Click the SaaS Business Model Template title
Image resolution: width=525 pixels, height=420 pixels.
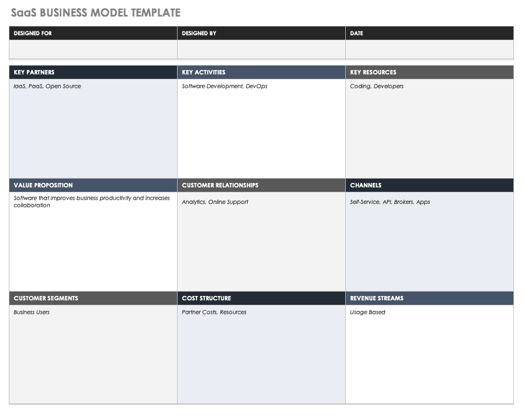pyautogui.click(x=96, y=13)
